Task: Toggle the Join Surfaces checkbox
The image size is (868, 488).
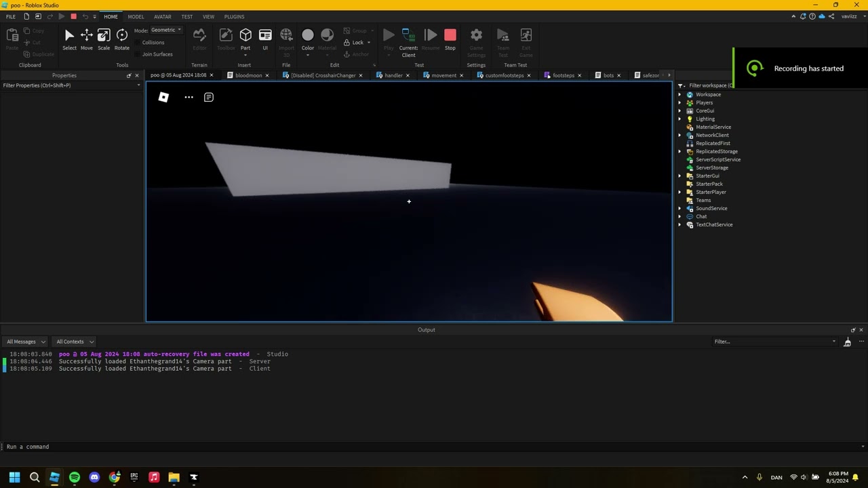Action: tap(138, 54)
